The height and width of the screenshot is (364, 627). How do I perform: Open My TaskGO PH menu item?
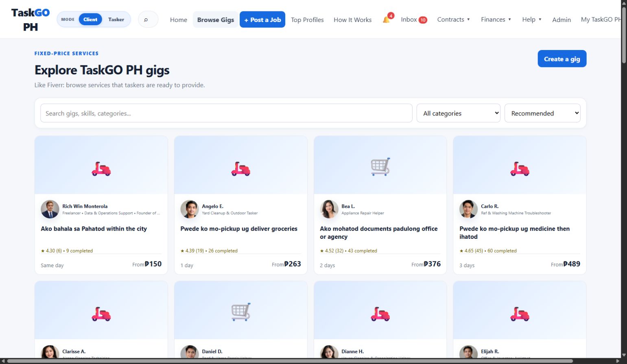point(601,20)
